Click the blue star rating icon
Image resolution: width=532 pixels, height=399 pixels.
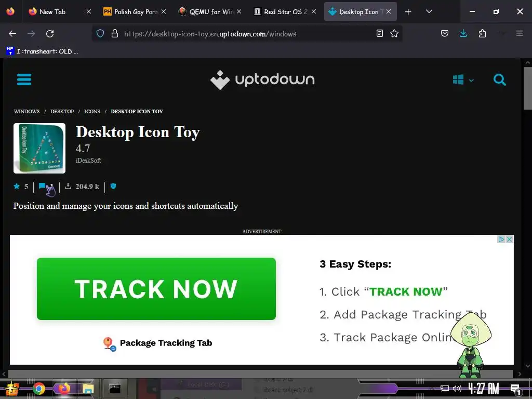(17, 186)
